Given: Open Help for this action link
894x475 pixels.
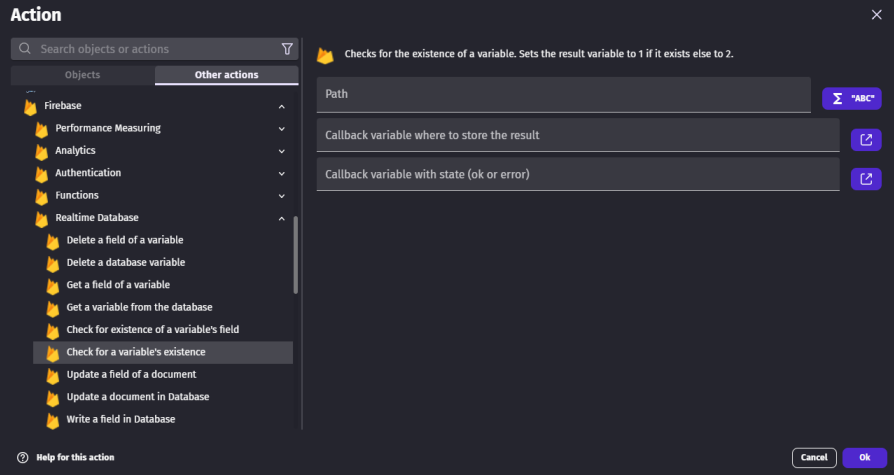Looking at the screenshot, I should point(75,457).
